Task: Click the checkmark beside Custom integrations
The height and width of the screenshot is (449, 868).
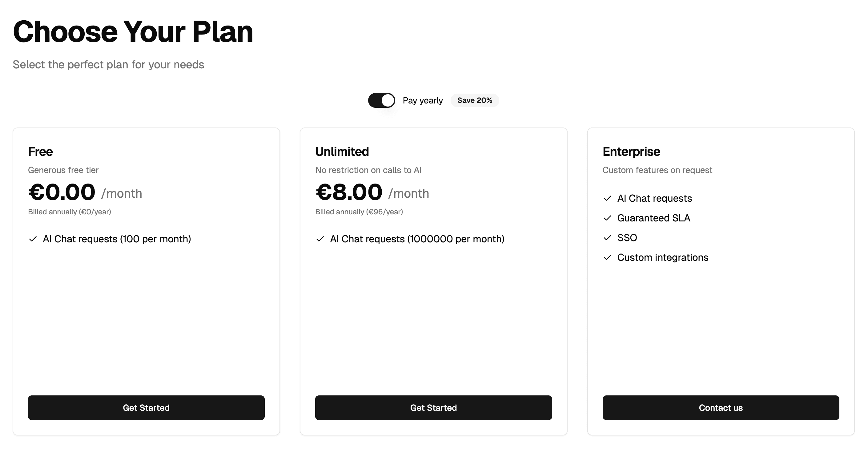Action: [x=608, y=257]
